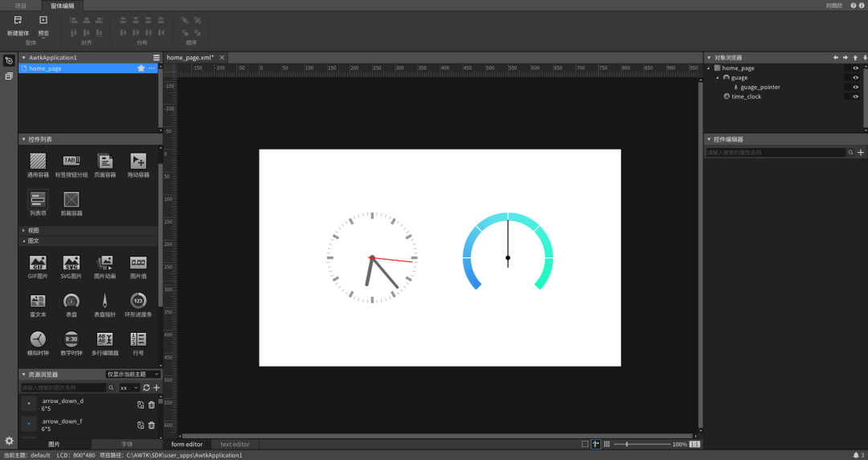Screen dimensions: 868x460
Task: Add a new resource with plus icon
Action: [x=156, y=388]
